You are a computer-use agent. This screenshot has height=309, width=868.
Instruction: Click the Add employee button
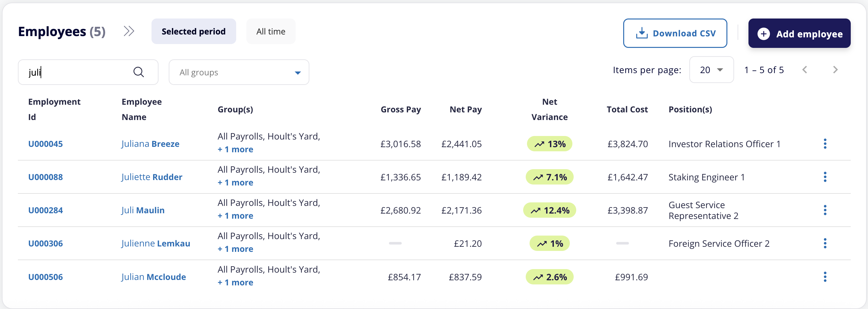click(799, 33)
